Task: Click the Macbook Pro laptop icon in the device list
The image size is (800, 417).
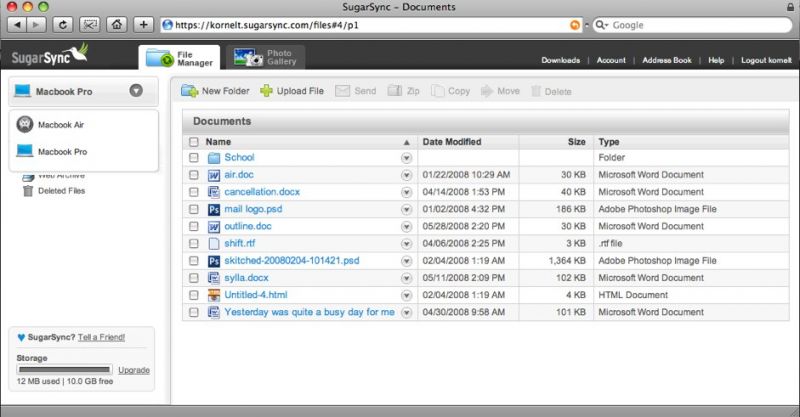Action: pos(24,151)
